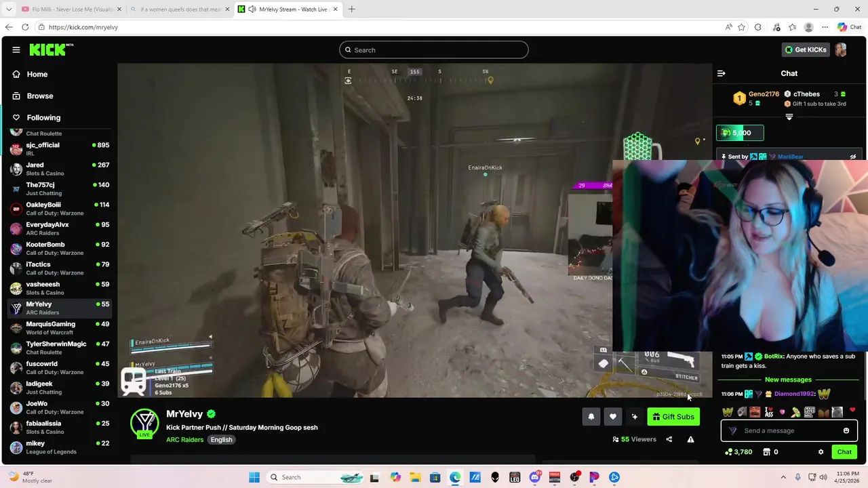Click the Gift Subs button
Screen dimensions: 868x488
(x=673, y=417)
